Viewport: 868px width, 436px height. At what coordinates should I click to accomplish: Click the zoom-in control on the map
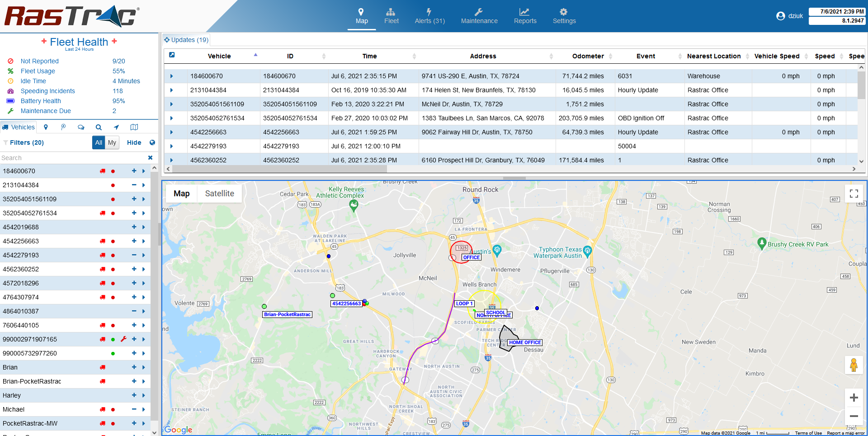854,397
